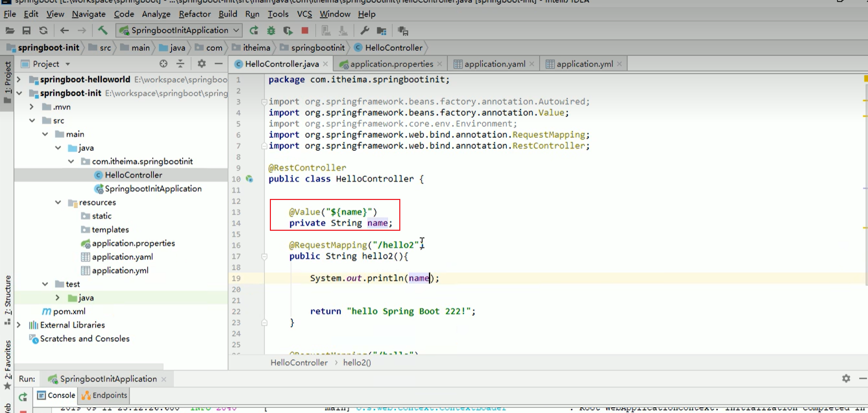868x413 pixels.
Task: Open the File menu
Action: [x=9, y=14]
